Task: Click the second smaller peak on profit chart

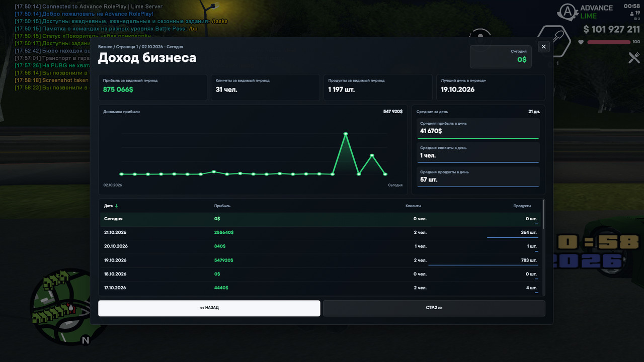Action: click(372, 155)
